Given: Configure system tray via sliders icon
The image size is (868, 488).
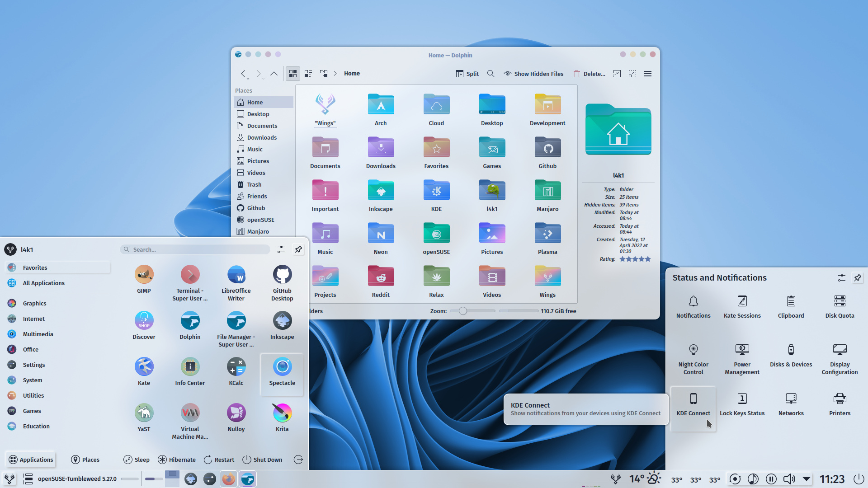Looking at the screenshot, I should tap(841, 278).
